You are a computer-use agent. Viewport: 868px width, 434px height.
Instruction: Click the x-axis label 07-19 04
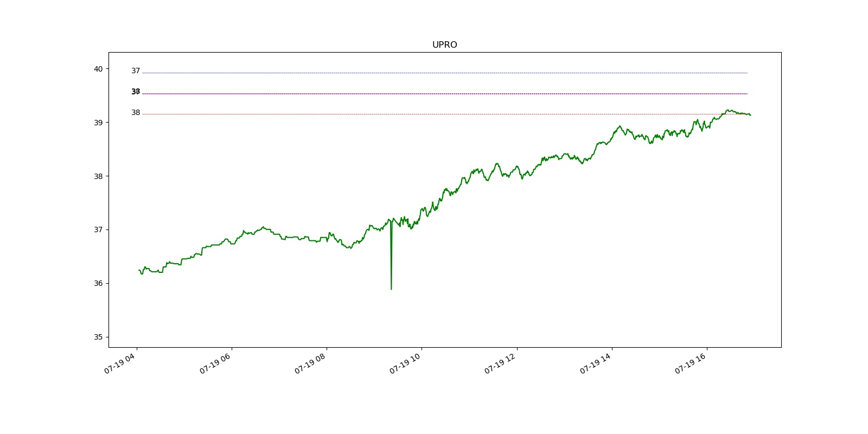[x=120, y=363]
